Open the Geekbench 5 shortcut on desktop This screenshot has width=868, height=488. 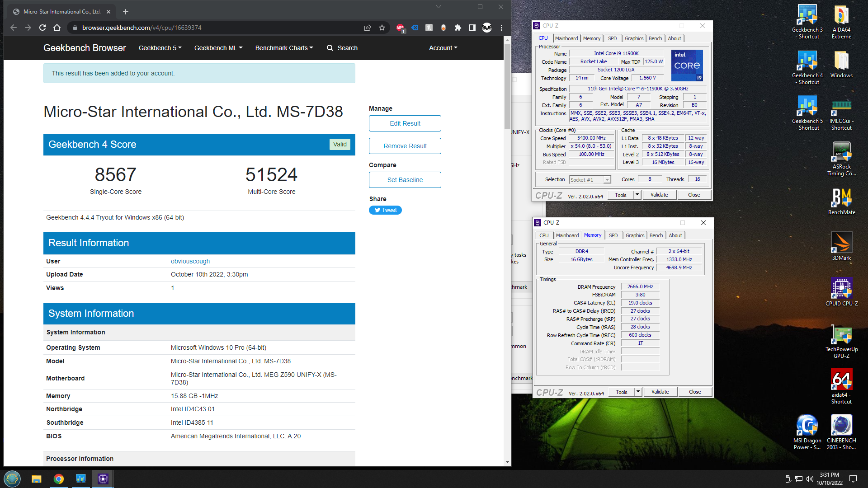pos(807,113)
